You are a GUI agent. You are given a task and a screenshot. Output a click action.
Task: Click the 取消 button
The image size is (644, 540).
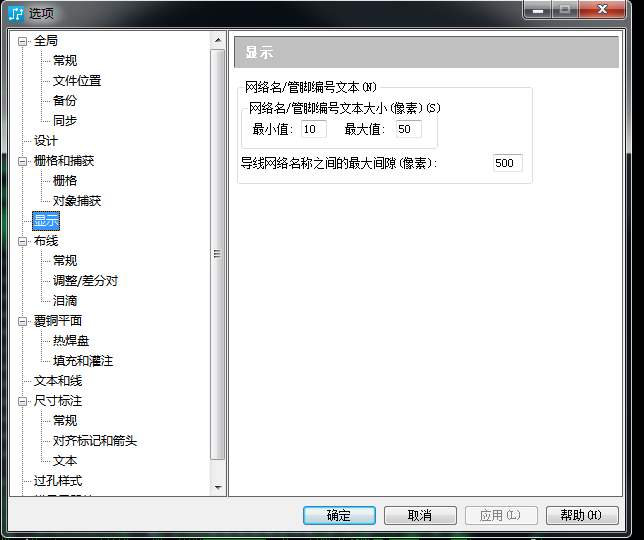(420, 515)
